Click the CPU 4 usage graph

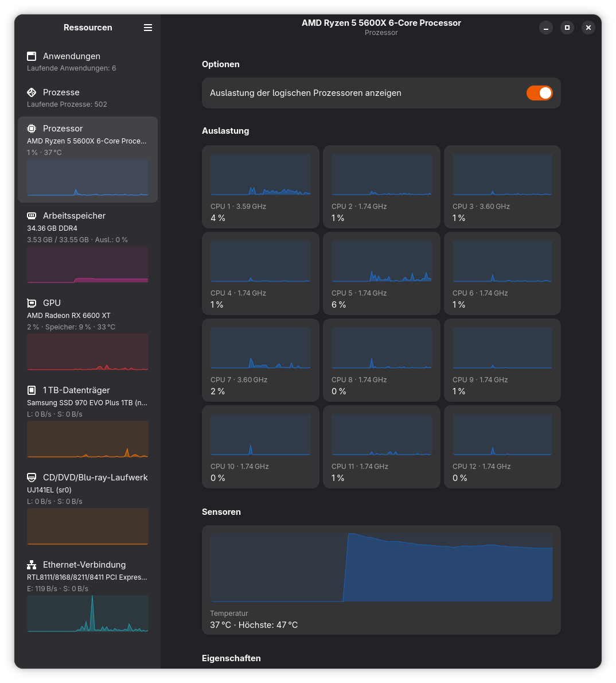[x=260, y=261]
